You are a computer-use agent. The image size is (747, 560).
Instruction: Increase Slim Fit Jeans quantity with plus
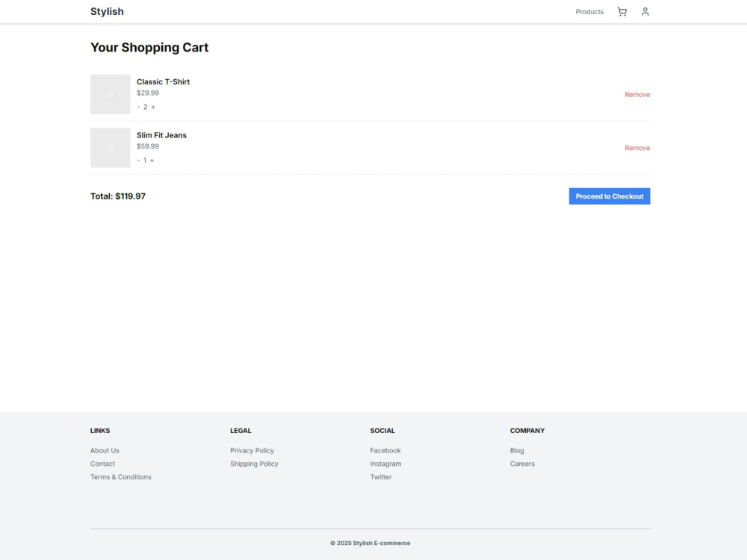coord(152,161)
